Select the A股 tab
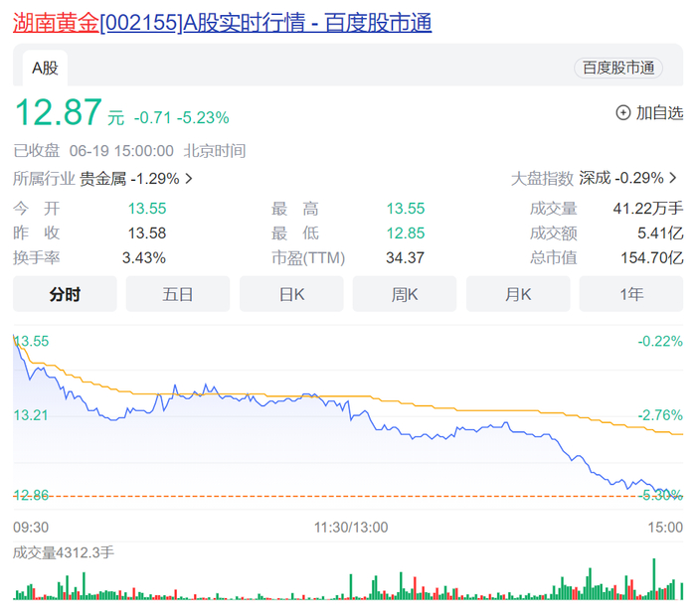The width and height of the screenshot is (696, 616). 45,68
